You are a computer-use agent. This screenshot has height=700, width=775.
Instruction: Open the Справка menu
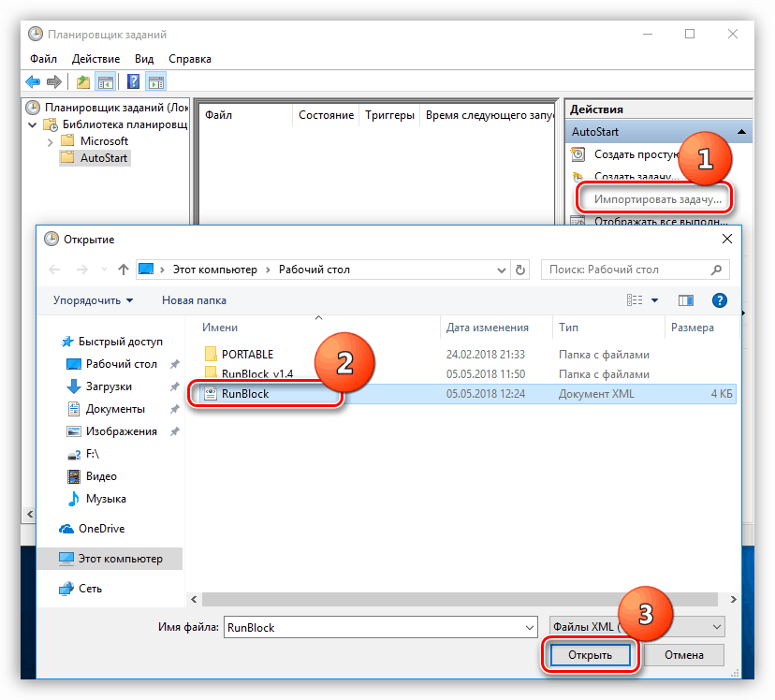coord(190,59)
